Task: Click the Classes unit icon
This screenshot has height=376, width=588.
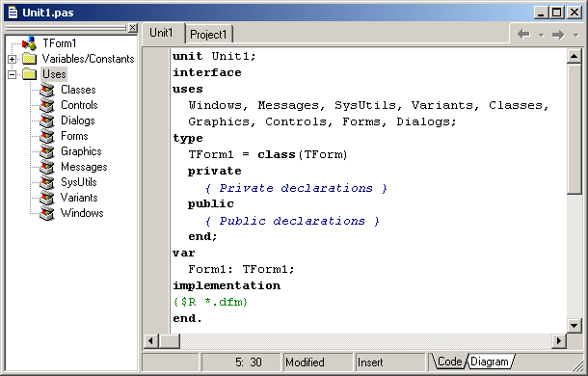Action: click(47, 90)
